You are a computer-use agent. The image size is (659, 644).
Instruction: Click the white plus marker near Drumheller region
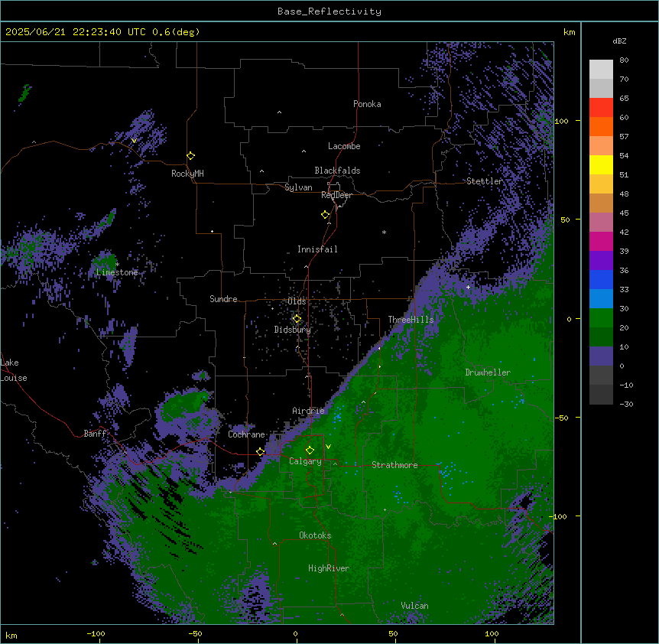pyautogui.click(x=468, y=287)
